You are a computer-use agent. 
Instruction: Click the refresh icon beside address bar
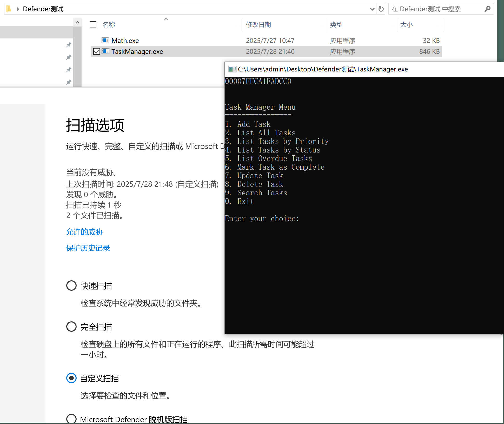tap(381, 9)
